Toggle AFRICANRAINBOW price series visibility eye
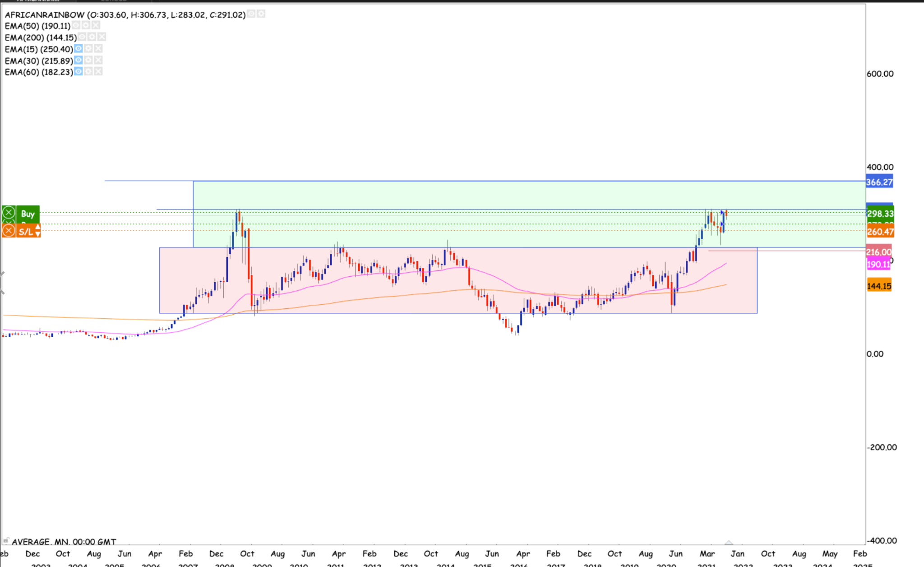Image resolution: width=924 pixels, height=567 pixels. click(251, 14)
